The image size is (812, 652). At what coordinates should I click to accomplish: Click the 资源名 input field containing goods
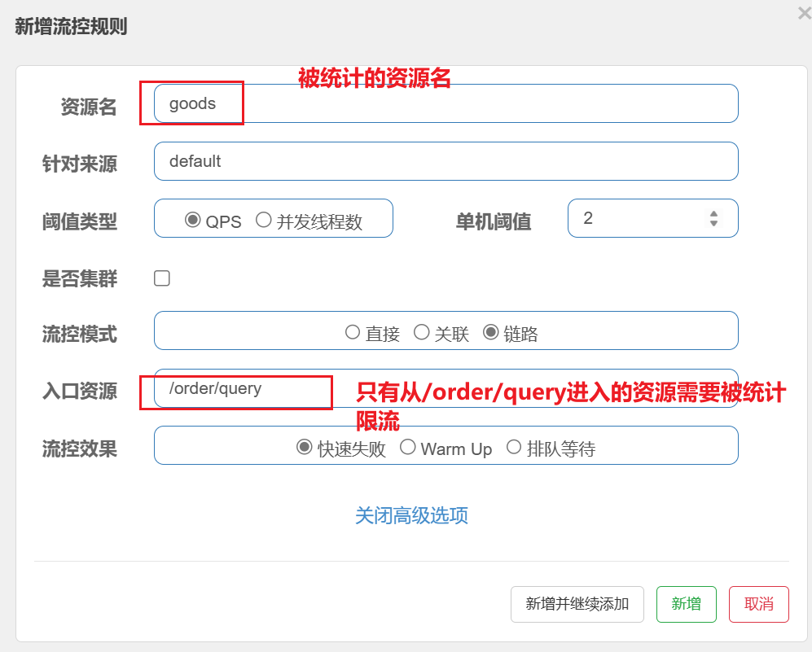point(446,103)
